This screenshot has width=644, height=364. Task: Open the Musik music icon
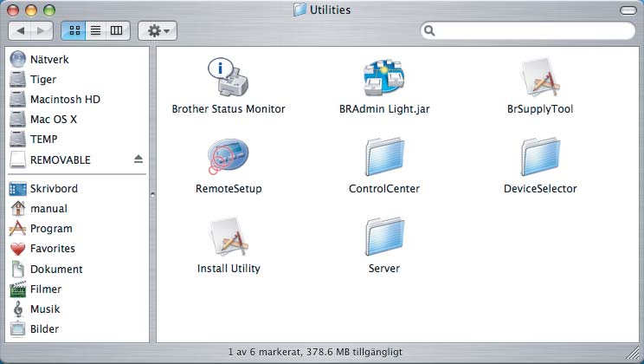(17, 309)
